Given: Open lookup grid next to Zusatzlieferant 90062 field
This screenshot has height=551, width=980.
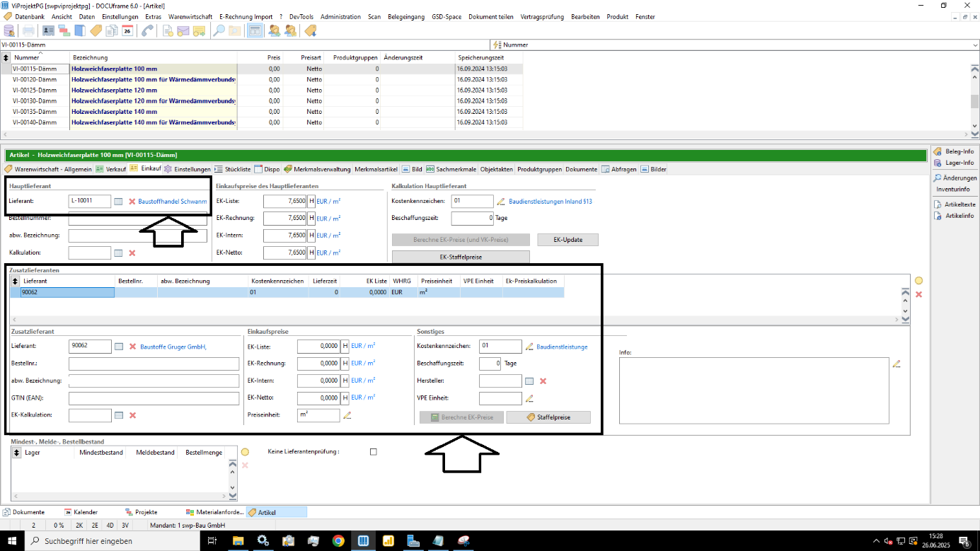Looking at the screenshot, I should pos(119,347).
